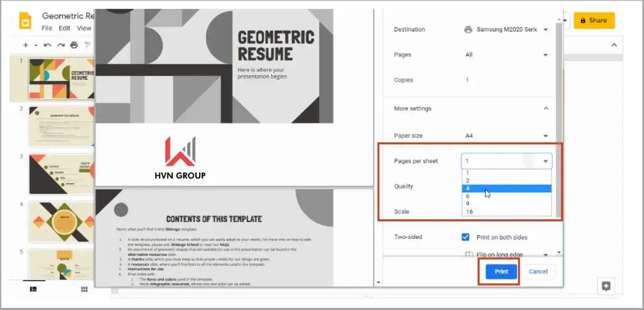Screen dimensions: 644x310
Task: Click print settings scrollbar up arrow
Action: 559,20
